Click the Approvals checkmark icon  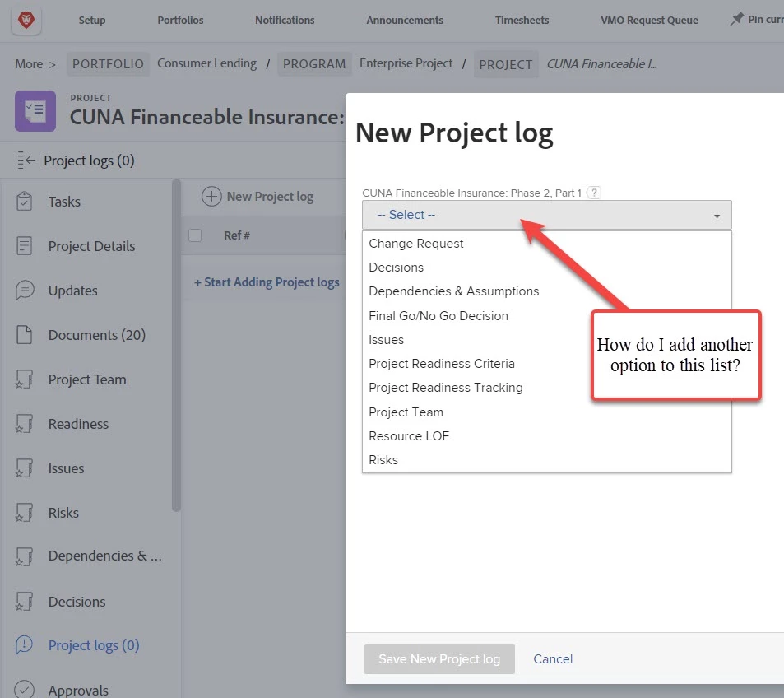pyautogui.click(x=24, y=690)
